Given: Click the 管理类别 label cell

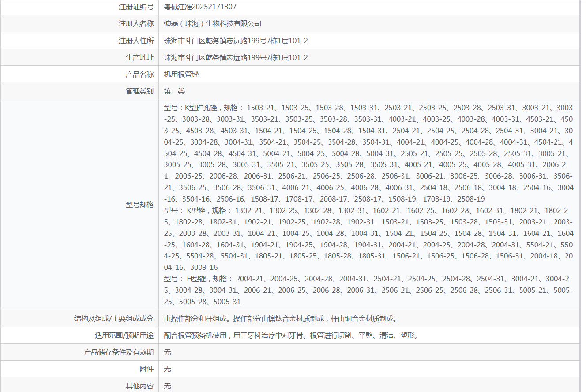Looking at the screenshot, I should (x=79, y=91).
